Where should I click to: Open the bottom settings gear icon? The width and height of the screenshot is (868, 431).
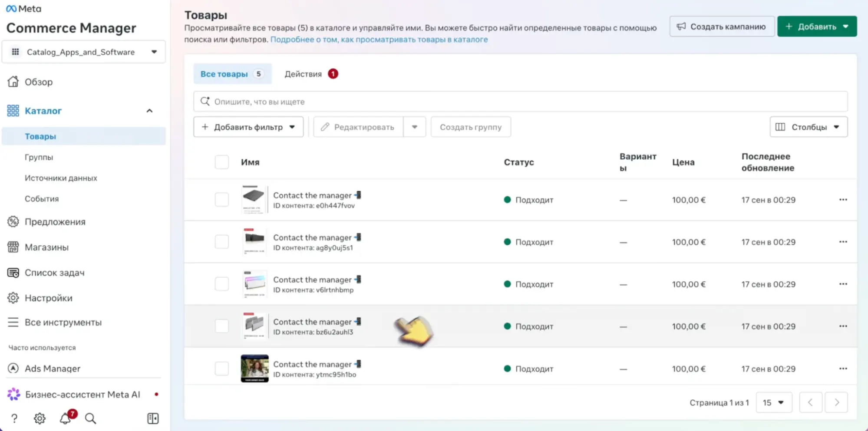click(40, 418)
